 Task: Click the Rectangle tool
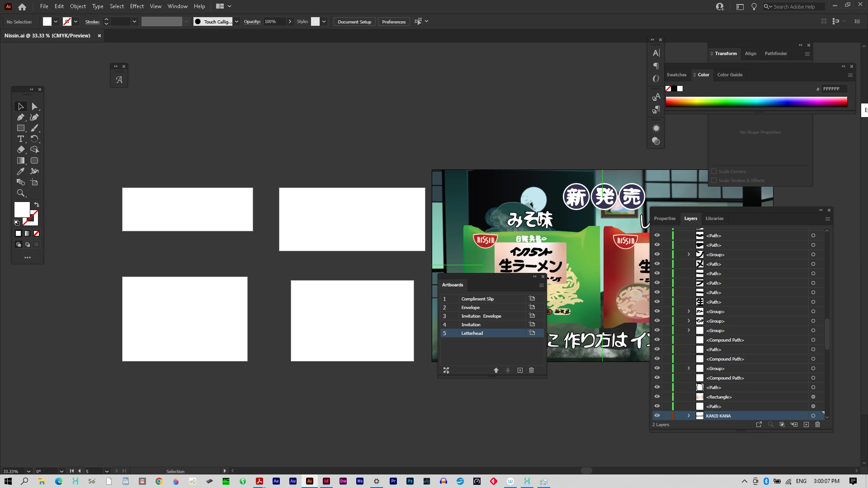pos(20,128)
